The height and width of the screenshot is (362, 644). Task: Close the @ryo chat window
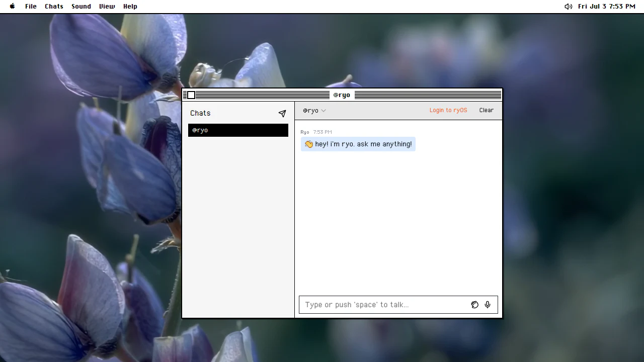tap(191, 95)
